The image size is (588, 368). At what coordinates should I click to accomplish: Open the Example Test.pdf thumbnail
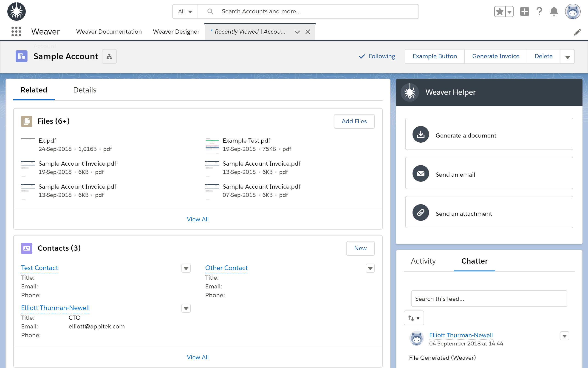212,146
